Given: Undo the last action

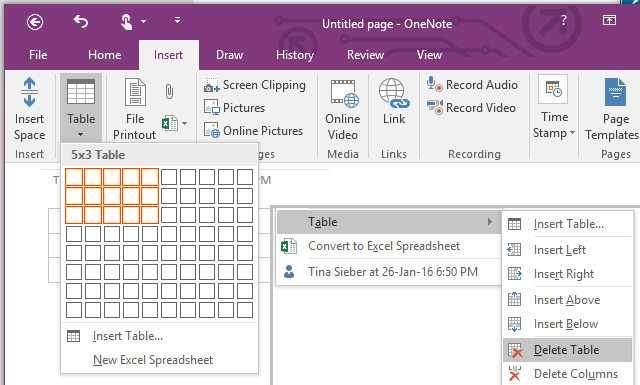Looking at the screenshot, I should point(81,21).
